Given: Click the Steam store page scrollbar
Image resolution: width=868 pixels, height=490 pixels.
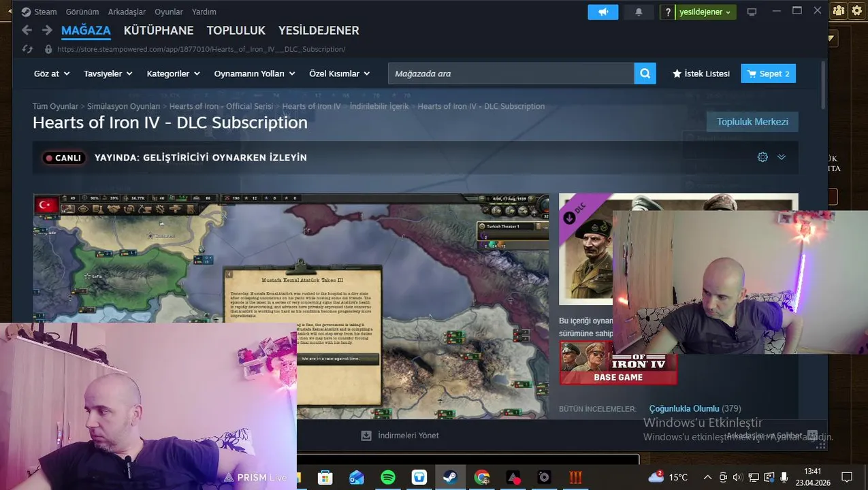Looking at the screenshot, I should 823,85.
